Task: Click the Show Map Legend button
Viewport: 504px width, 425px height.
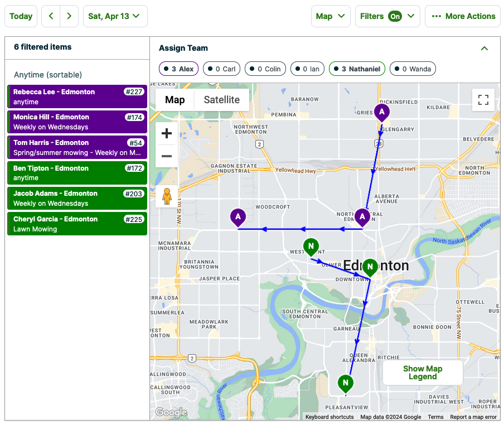Action: (422, 373)
